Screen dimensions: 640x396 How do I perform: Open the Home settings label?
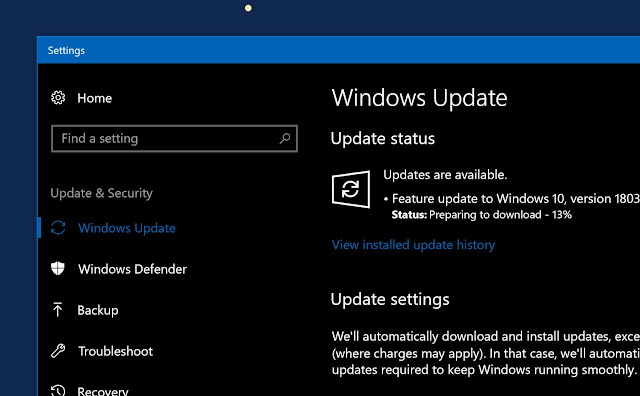pyautogui.click(x=94, y=98)
